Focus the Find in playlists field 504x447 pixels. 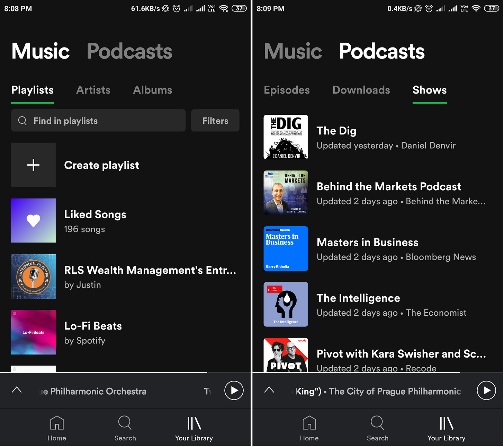pyautogui.click(x=98, y=121)
